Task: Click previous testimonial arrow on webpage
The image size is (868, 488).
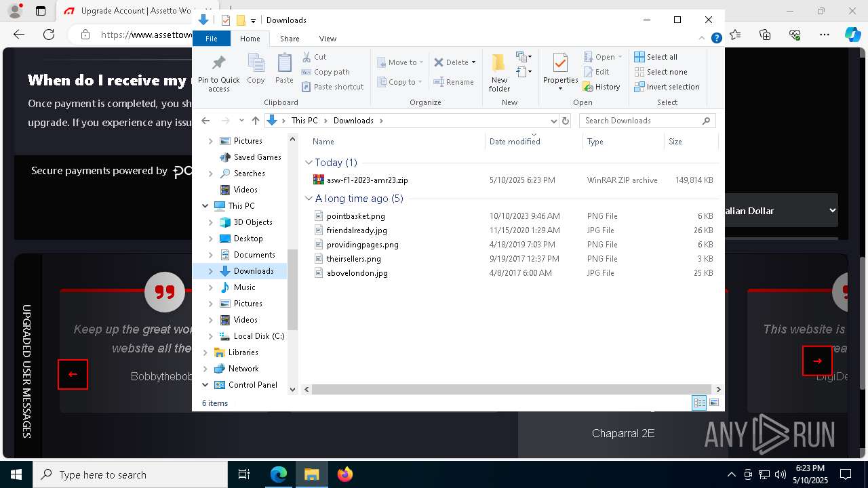Action: (73, 374)
